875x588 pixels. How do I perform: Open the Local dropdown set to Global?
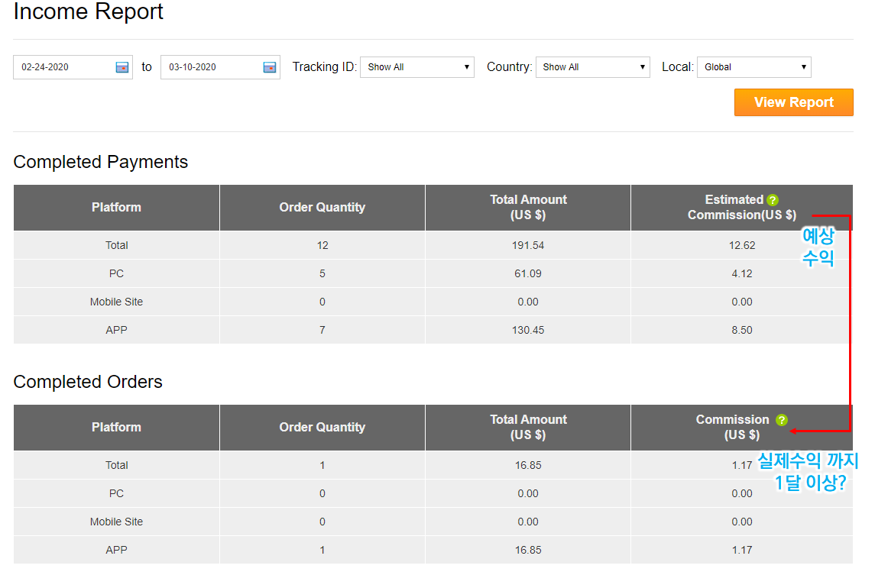point(754,67)
